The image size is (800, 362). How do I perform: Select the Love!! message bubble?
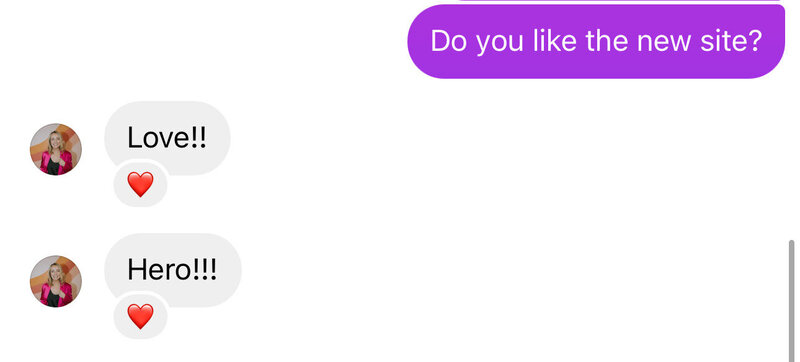click(167, 138)
